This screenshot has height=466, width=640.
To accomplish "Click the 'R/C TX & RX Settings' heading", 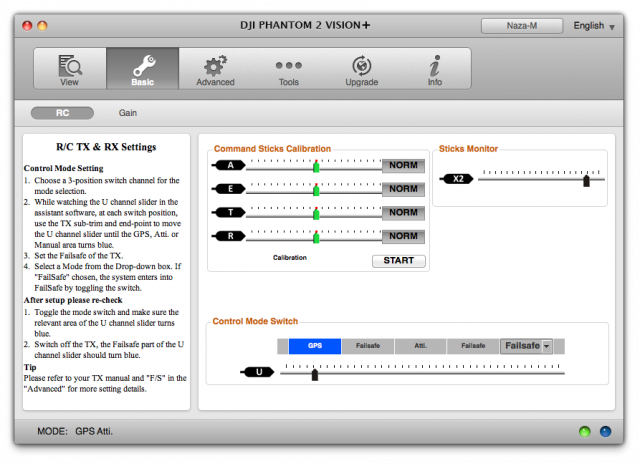I will coord(106,147).
